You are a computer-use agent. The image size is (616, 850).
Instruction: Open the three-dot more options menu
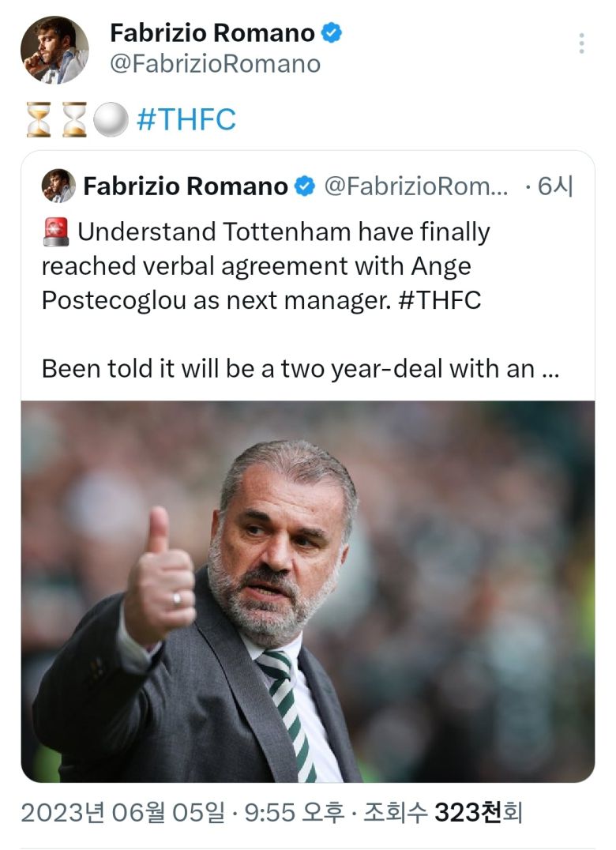coord(582,43)
